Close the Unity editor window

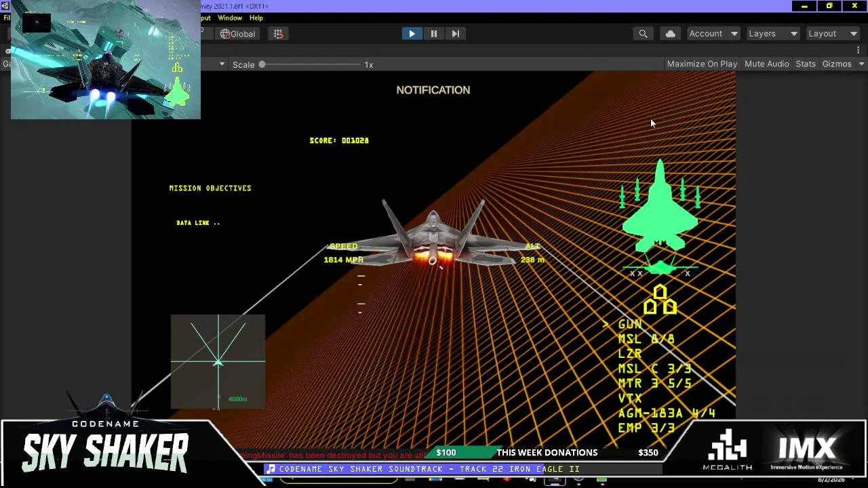(x=854, y=6)
